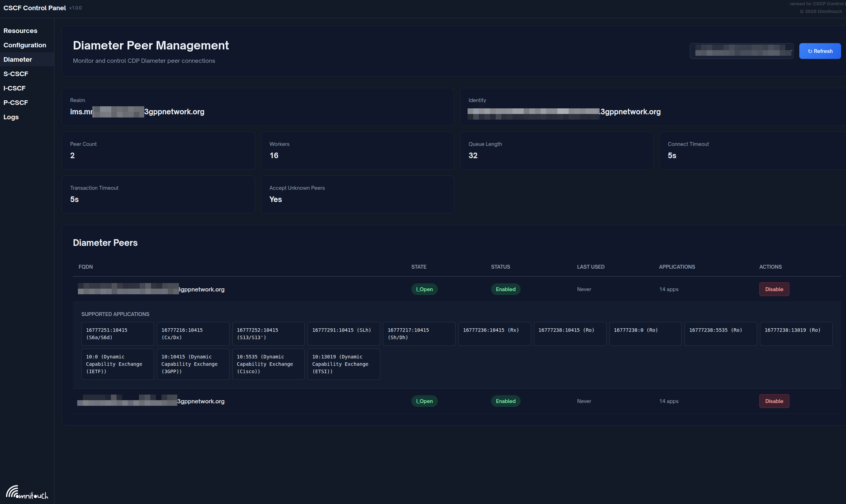Click the Enabled status badge of the first peer
The width and height of the screenshot is (846, 504).
click(505, 289)
